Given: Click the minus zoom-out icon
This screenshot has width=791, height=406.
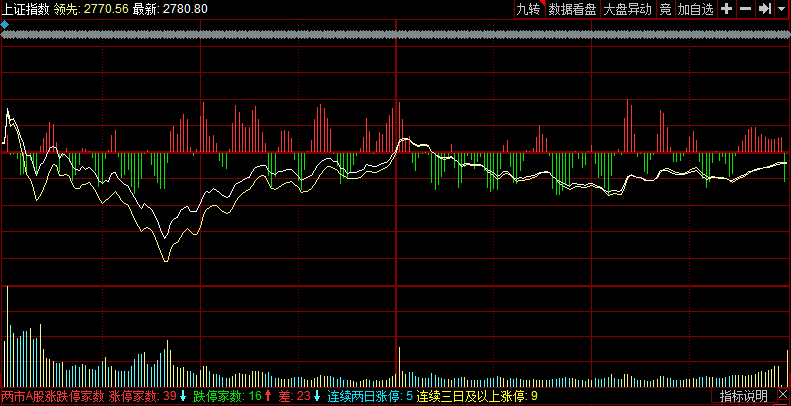Looking at the screenshot, I should coord(745,9).
